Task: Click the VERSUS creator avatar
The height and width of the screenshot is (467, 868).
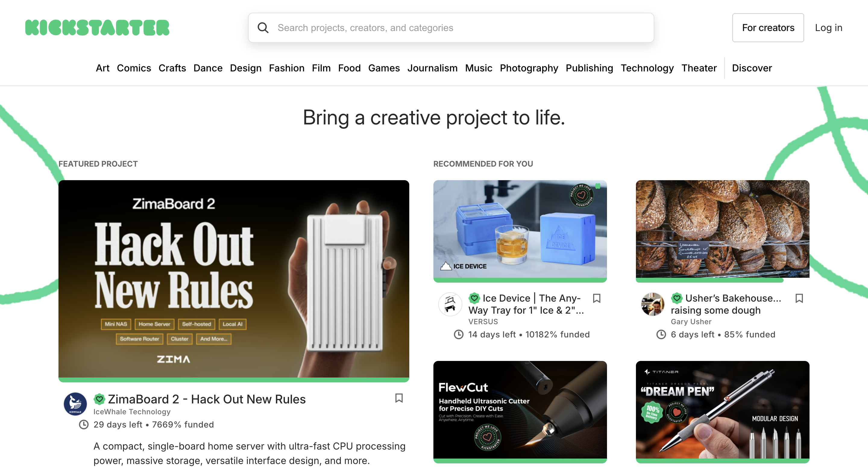Action: 450,304
